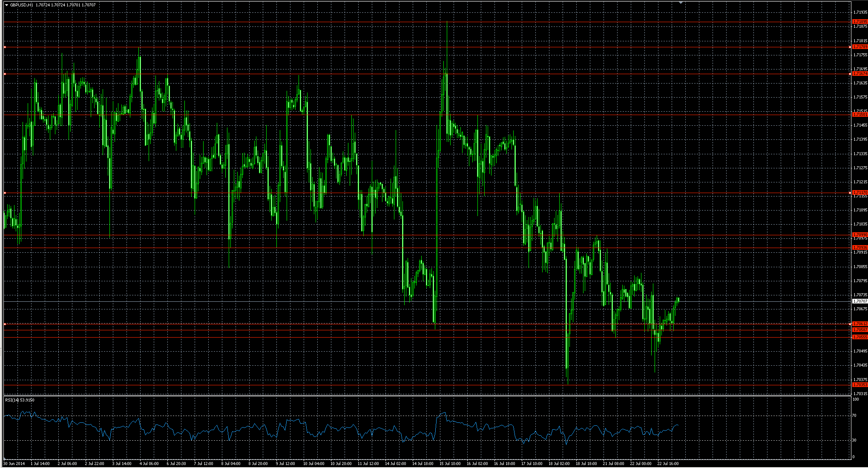Image resolution: width=868 pixels, height=468 pixels.
Task: Click the 1.70990 red price label
Action: [860, 235]
